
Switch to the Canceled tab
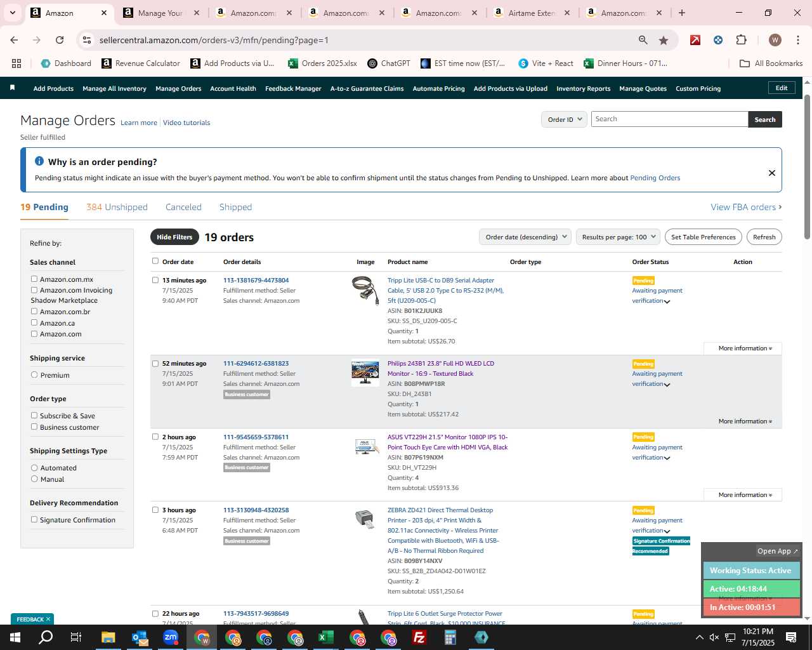[183, 207]
